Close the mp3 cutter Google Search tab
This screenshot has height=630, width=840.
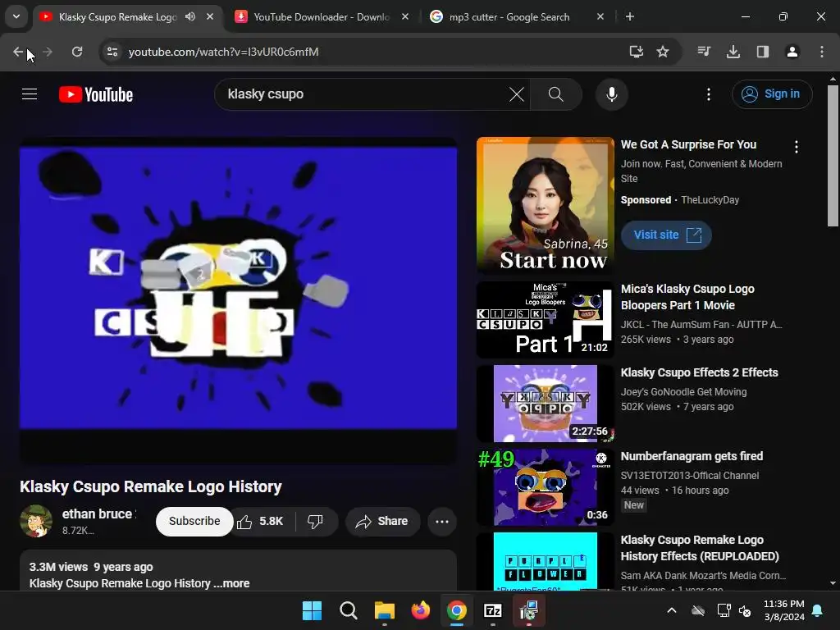pos(600,16)
